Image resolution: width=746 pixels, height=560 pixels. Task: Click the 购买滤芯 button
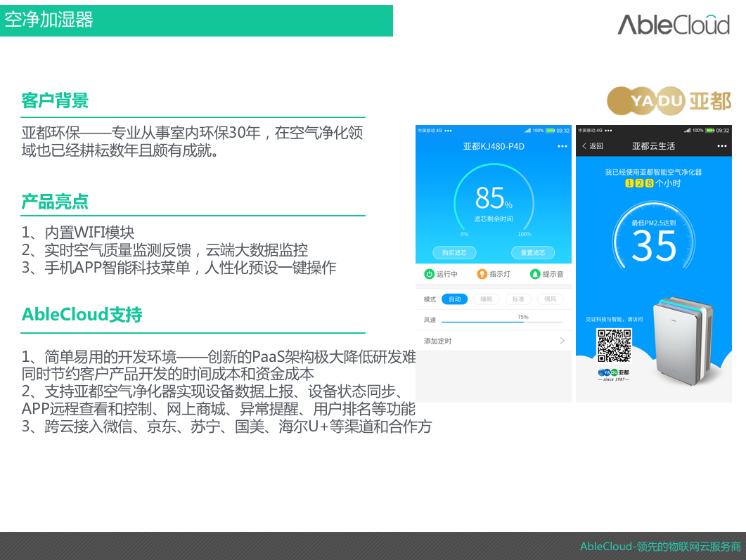[454, 252]
